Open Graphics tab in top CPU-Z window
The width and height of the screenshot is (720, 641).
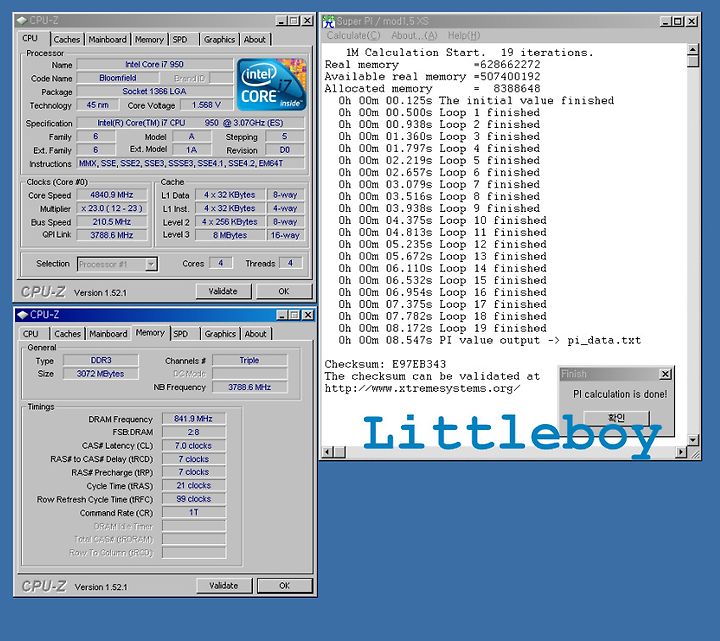click(219, 39)
